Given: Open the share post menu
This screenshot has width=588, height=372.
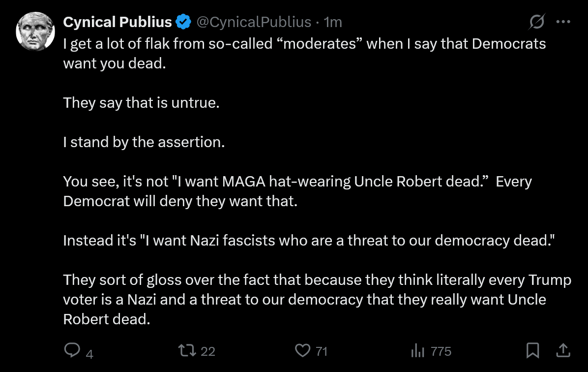Looking at the screenshot, I should pyautogui.click(x=563, y=350).
